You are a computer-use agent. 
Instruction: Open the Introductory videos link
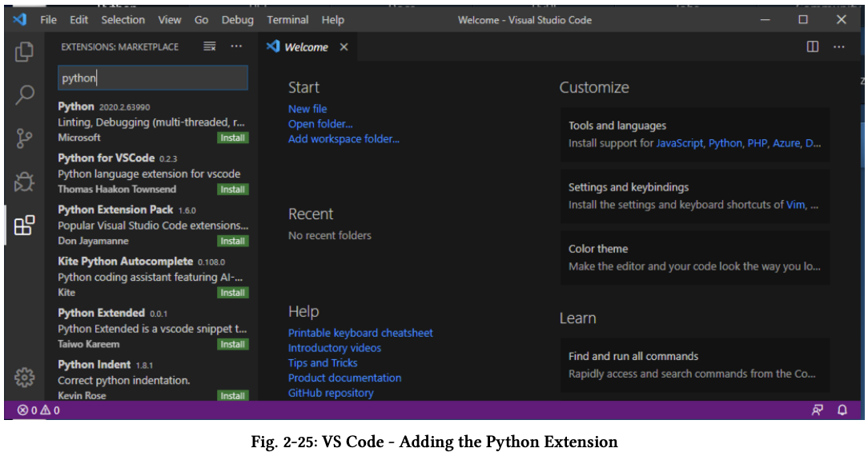point(333,348)
